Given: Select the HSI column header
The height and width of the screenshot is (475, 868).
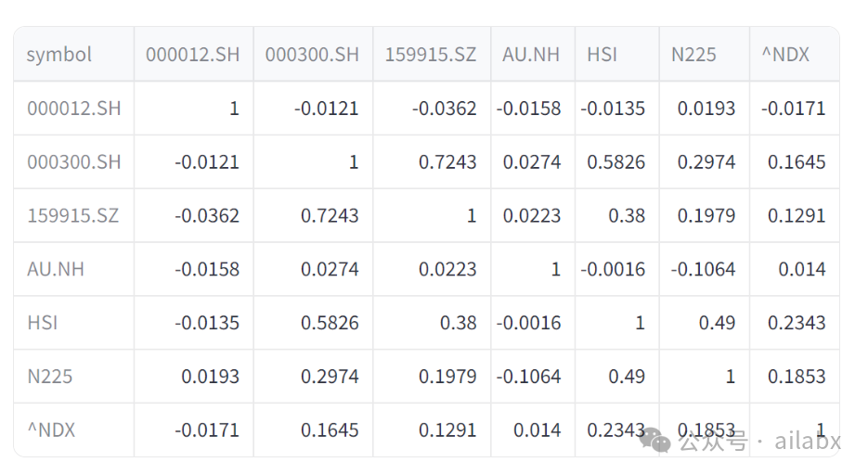Looking at the screenshot, I should pyautogui.click(x=602, y=55).
